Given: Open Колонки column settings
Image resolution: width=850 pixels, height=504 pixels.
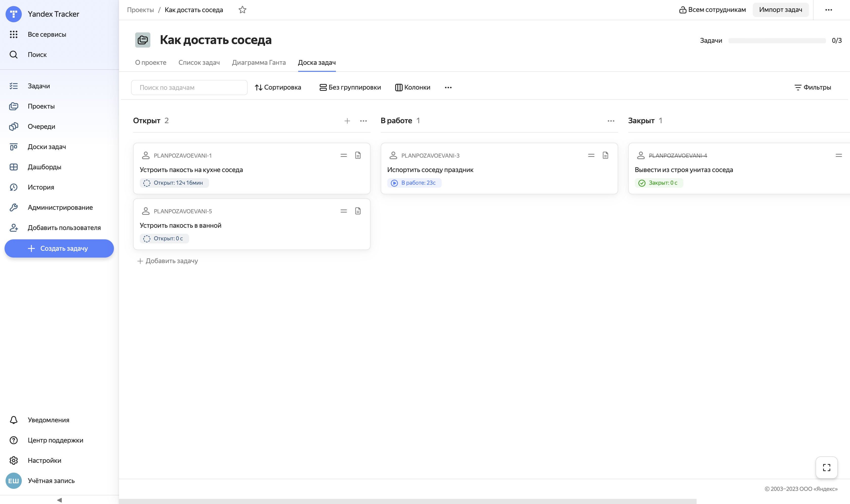Looking at the screenshot, I should (412, 87).
